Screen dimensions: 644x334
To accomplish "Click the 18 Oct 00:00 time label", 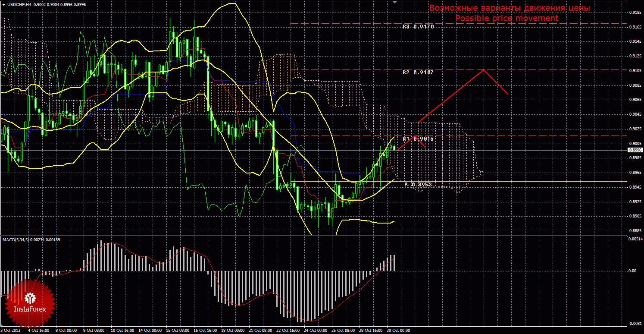I will (x=233, y=331).
